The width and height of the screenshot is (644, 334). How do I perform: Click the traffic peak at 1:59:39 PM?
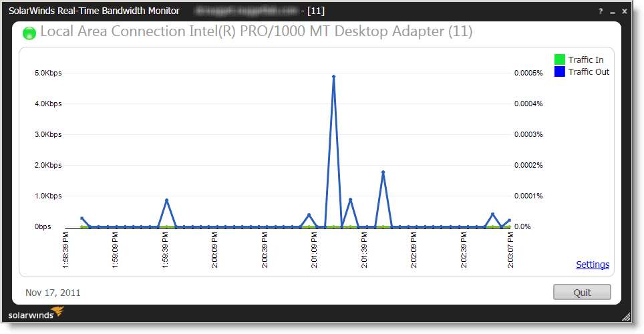166,200
